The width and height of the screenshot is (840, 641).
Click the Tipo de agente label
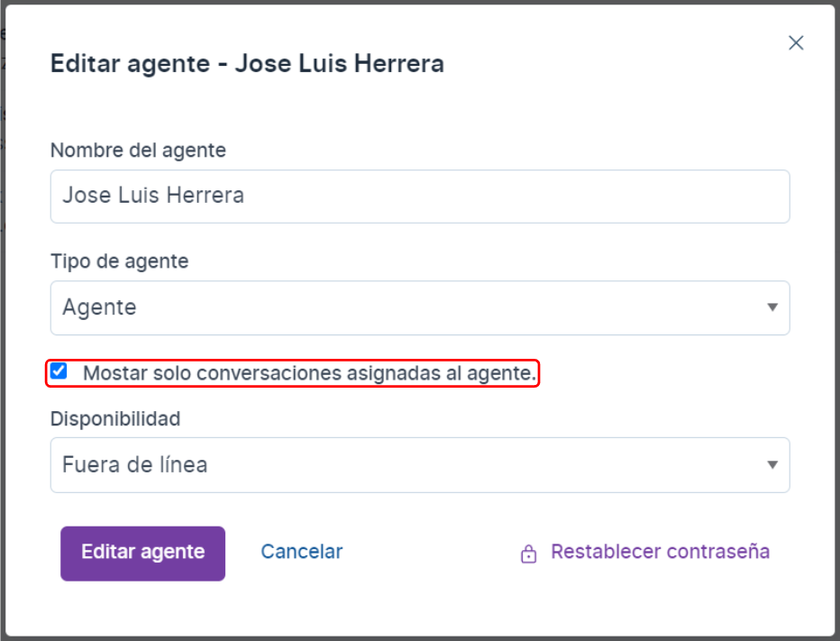pos(120,261)
